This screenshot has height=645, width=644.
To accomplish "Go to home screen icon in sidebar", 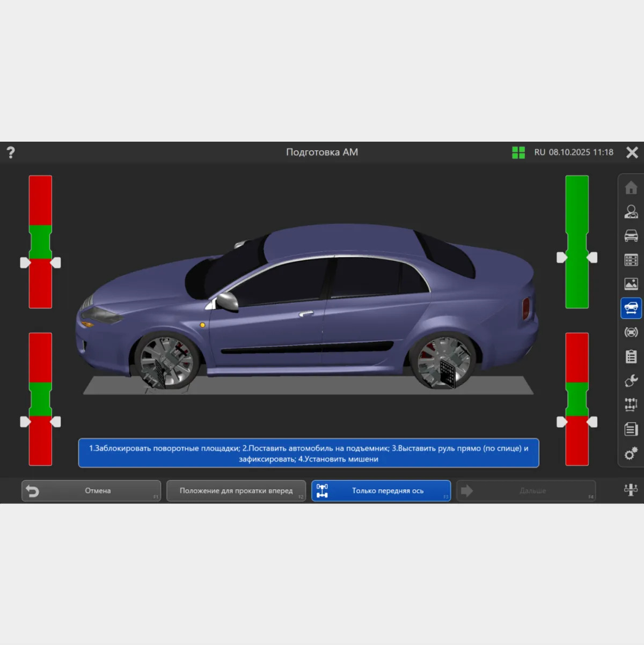I will coord(631,187).
